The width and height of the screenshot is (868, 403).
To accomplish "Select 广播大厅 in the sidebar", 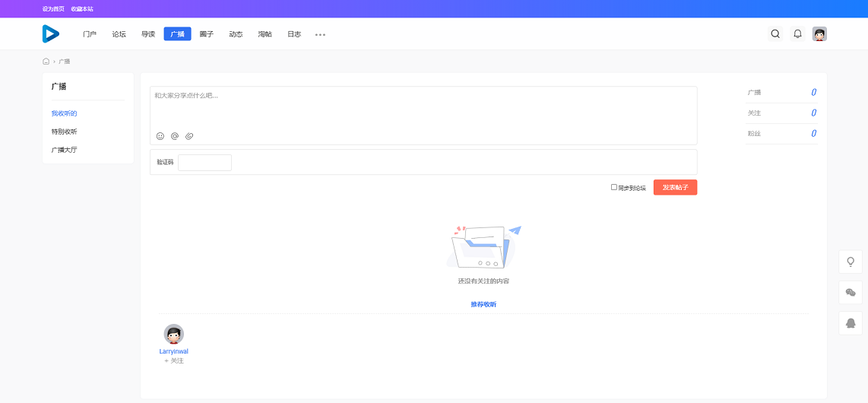I will (64, 150).
